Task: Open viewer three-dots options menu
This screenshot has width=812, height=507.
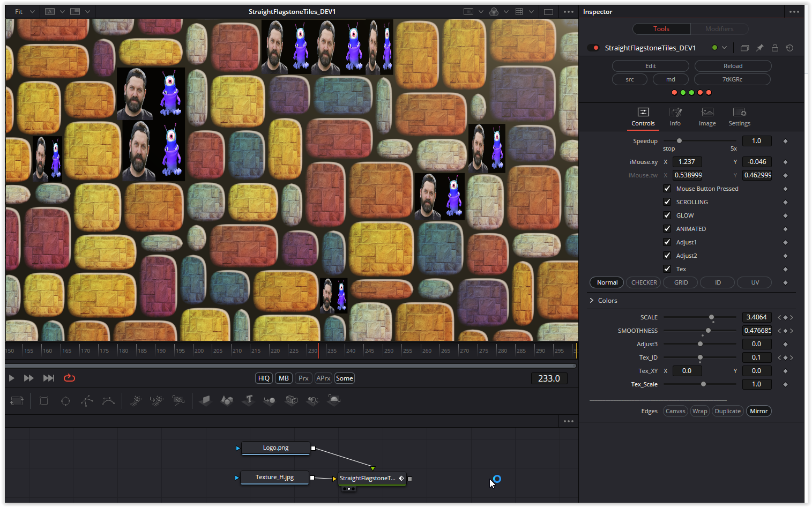Action: [569, 12]
